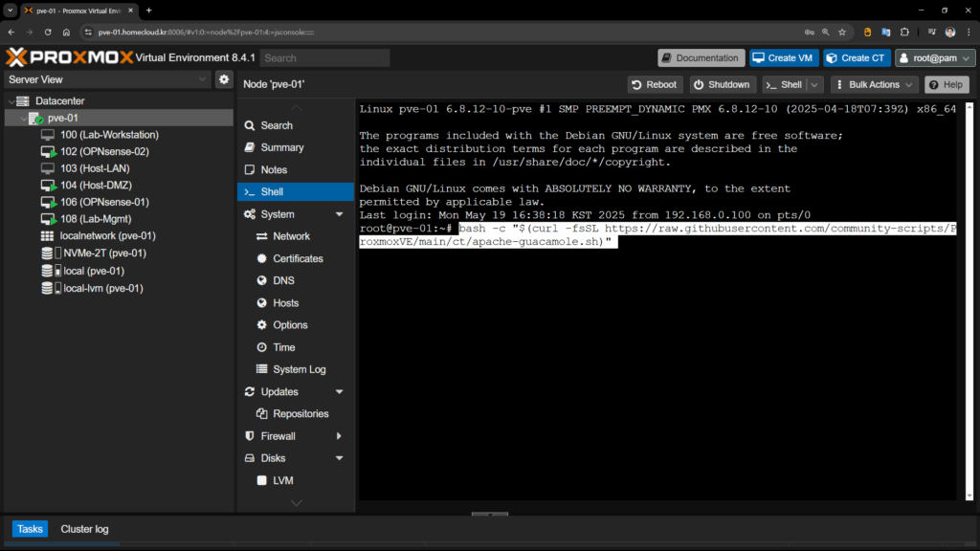The width and height of the screenshot is (980, 551).
Task: Switch to the Cluster log tab
Action: point(84,529)
